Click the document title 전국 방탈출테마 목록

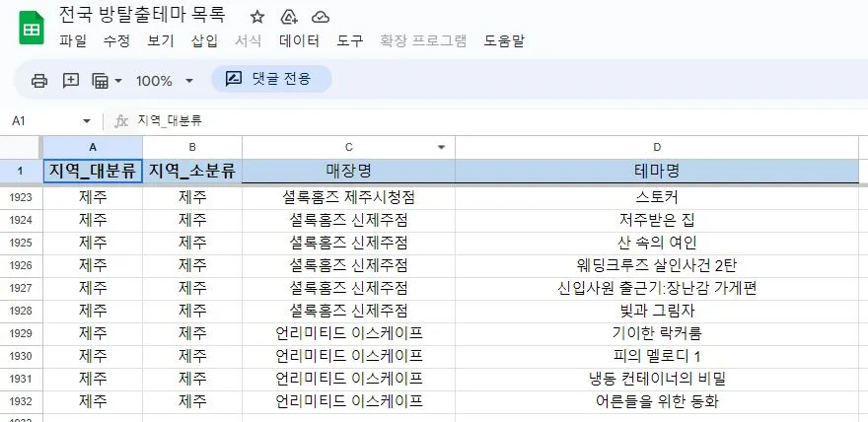click(x=142, y=15)
